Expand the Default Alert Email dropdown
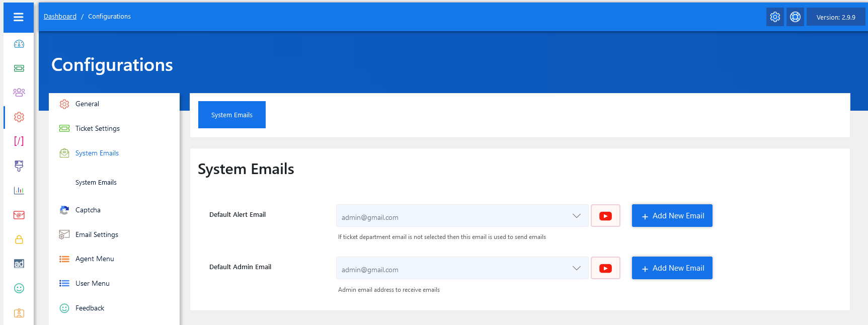 pos(576,216)
